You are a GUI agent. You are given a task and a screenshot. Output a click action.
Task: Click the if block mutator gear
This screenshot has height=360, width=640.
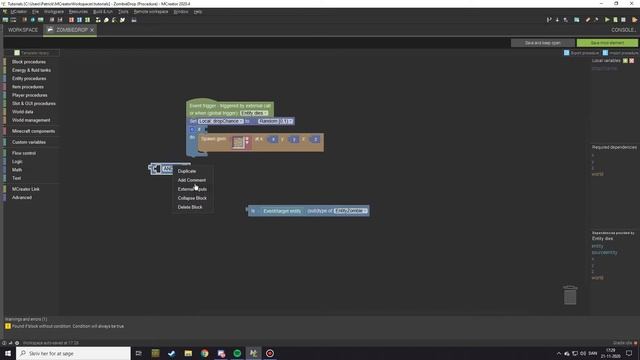(x=192, y=129)
